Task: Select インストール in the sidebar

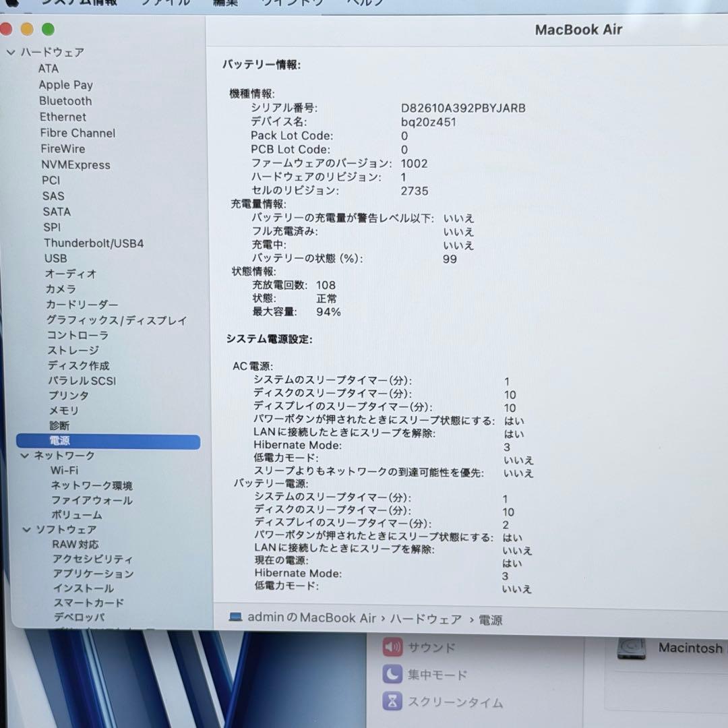Action: pyautogui.click(x=84, y=588)
